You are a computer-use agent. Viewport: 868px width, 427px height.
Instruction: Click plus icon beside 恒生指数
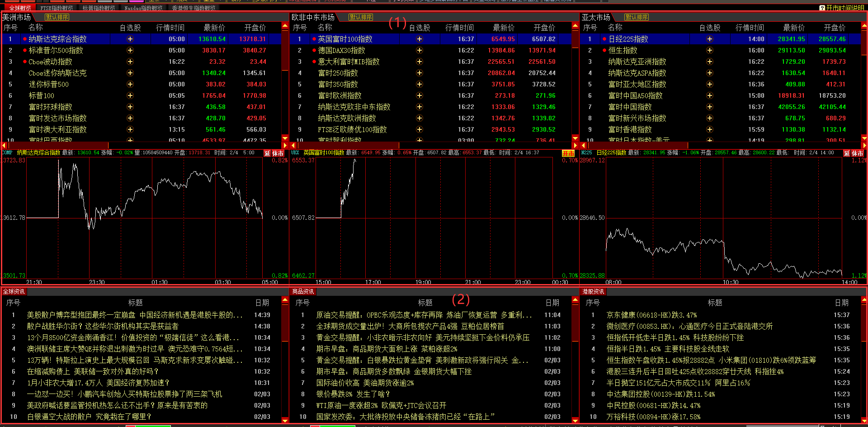[x=710, y=50]
